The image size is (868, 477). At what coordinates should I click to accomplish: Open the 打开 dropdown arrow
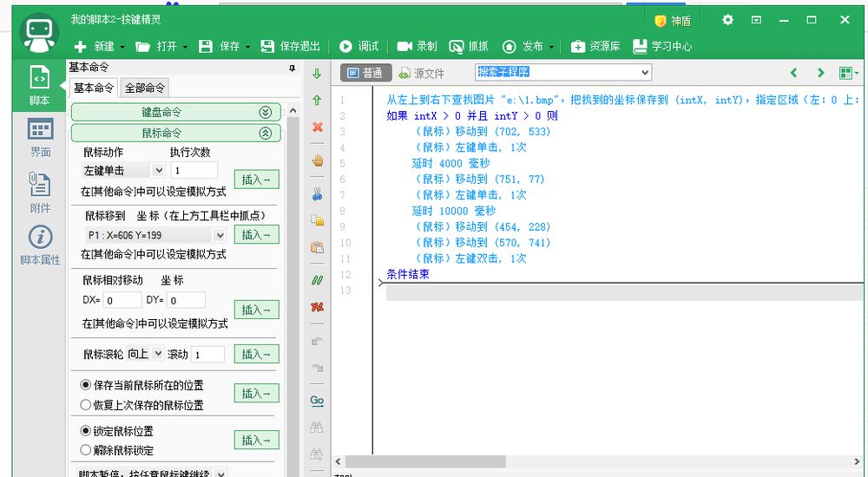tap(185, 47)
